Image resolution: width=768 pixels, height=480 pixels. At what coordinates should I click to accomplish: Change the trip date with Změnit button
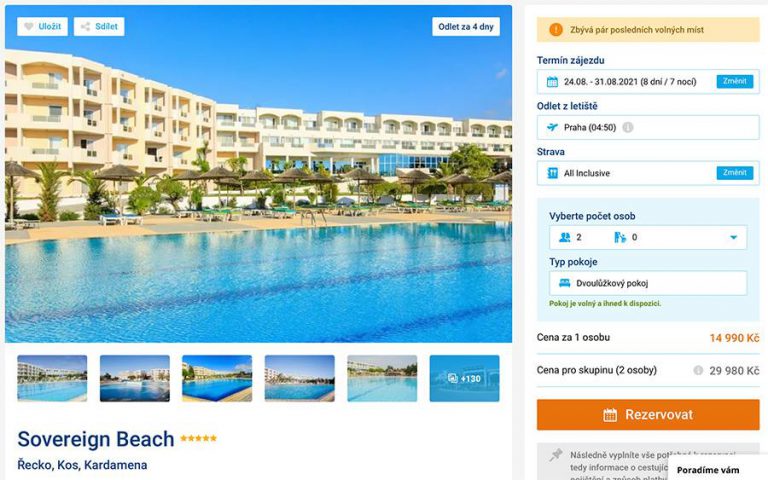tap(735, 81)
